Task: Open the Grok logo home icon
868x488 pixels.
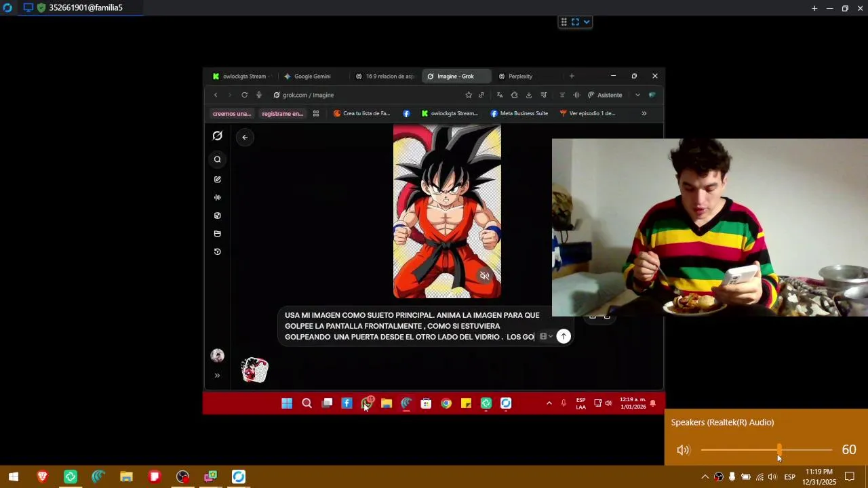Action: [217, 136]
